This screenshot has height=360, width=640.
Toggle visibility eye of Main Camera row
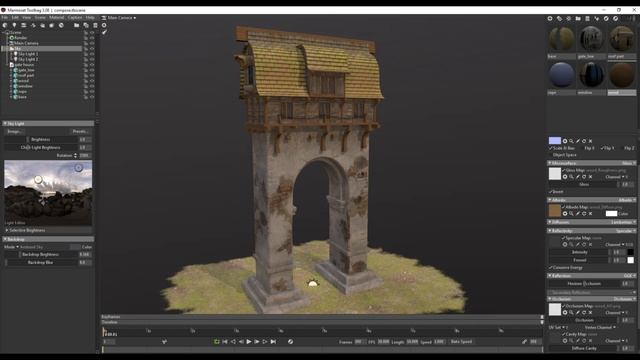92,43
